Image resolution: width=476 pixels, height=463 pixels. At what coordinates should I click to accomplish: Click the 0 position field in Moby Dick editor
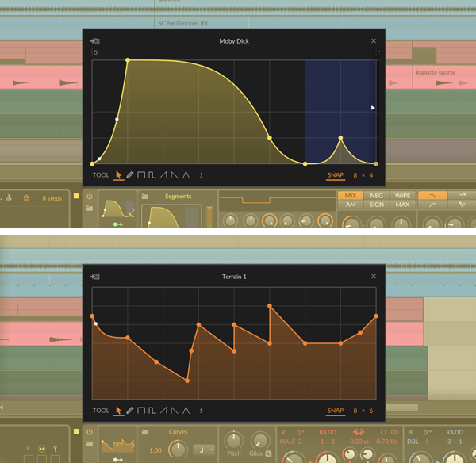pyautogui.click(x=96, y=52)
